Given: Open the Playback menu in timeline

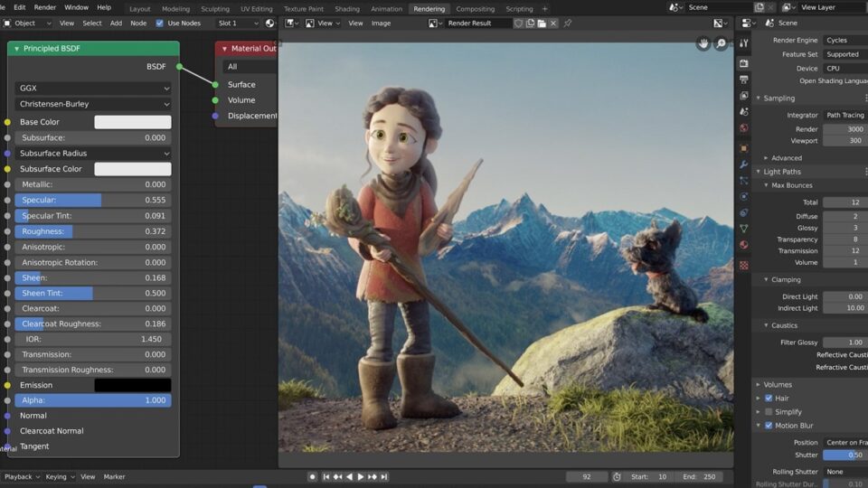Looking at the screenshot, I should point(22,476).
